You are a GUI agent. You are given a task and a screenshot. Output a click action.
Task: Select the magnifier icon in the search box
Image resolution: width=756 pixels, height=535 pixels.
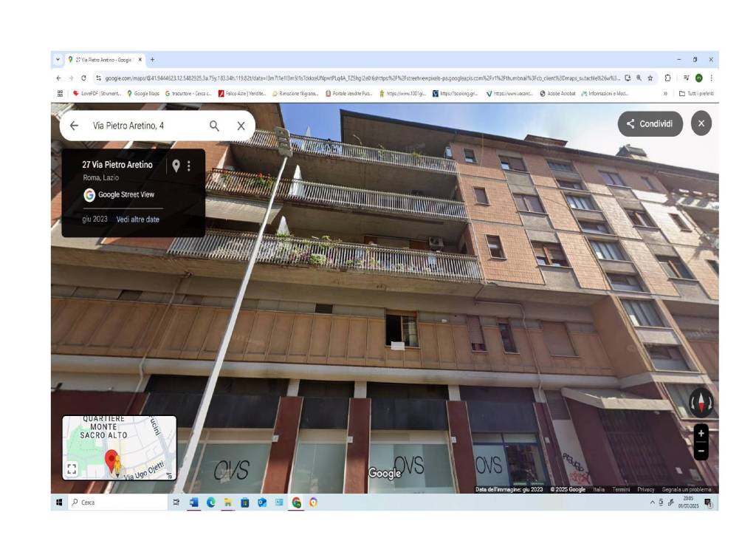(213, 126)
